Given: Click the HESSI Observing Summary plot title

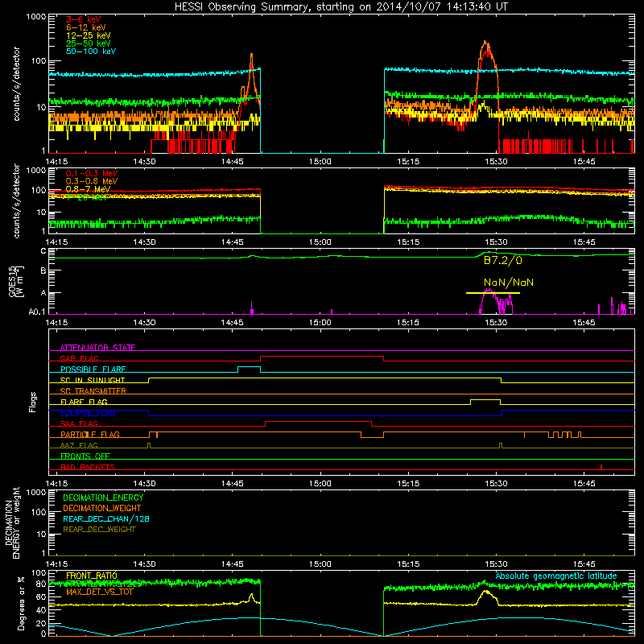Looking at the screenshot, I should coord(341,6).
